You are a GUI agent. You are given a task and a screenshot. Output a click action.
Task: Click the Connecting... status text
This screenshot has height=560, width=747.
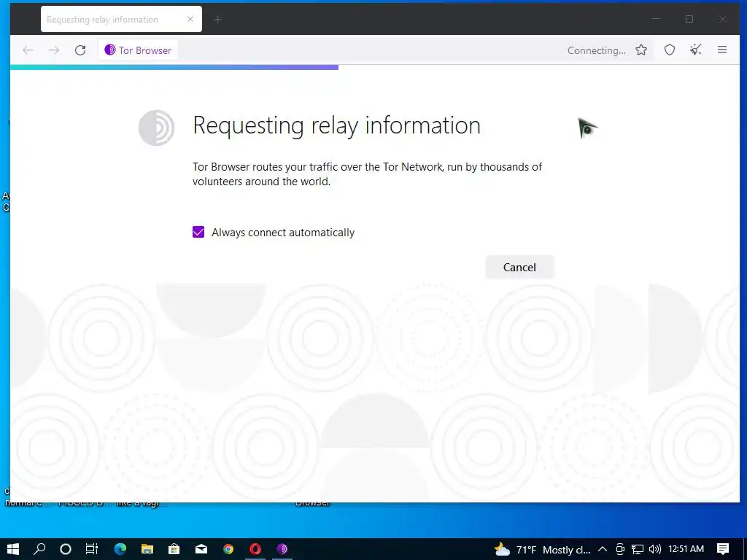coord(597,50)
